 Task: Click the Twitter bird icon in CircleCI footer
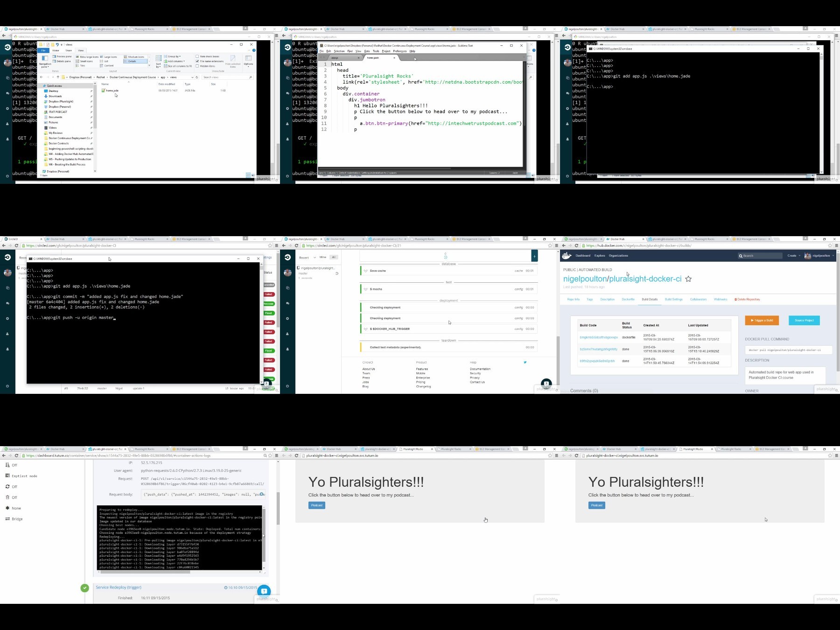click(525, 362)
